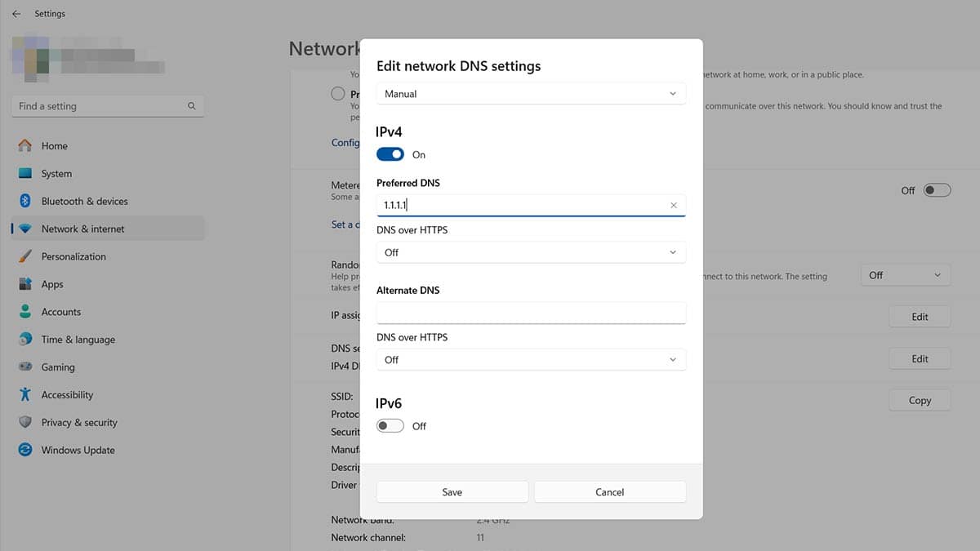Enable IPv6 in the DNS dialog
The height and width of the screenshot is (551, 980).
390,425
